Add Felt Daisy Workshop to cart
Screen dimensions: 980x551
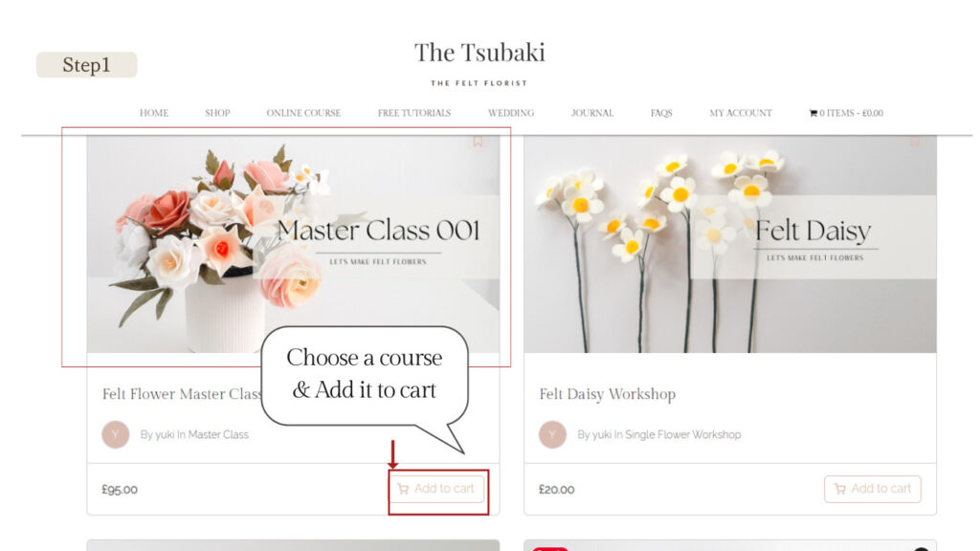873,489
